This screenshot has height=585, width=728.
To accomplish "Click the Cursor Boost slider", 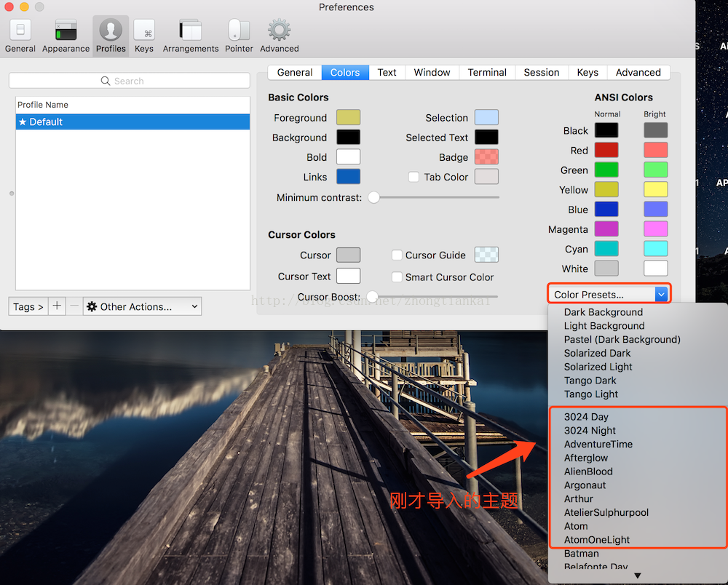I will (432, 296).
